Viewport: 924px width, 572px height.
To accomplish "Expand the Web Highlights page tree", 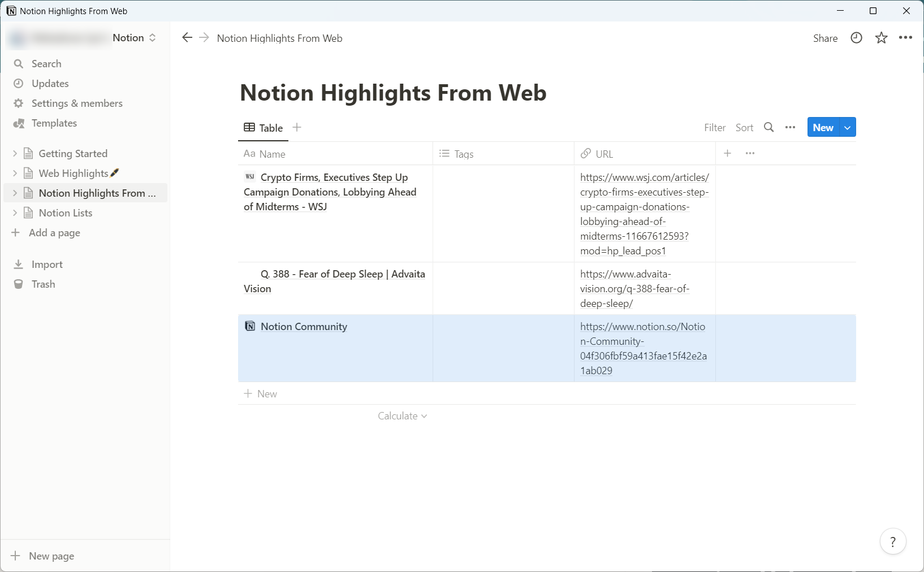I will (x=15, y=173).
